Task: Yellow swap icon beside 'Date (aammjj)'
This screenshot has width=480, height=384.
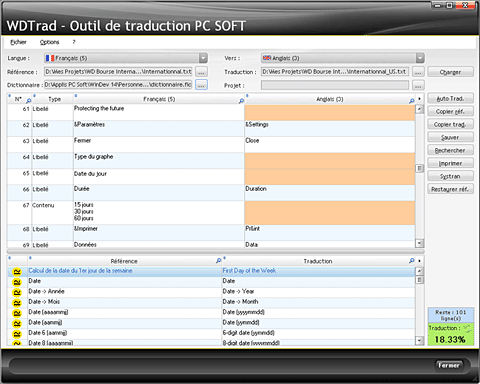Action: (17, 324)
